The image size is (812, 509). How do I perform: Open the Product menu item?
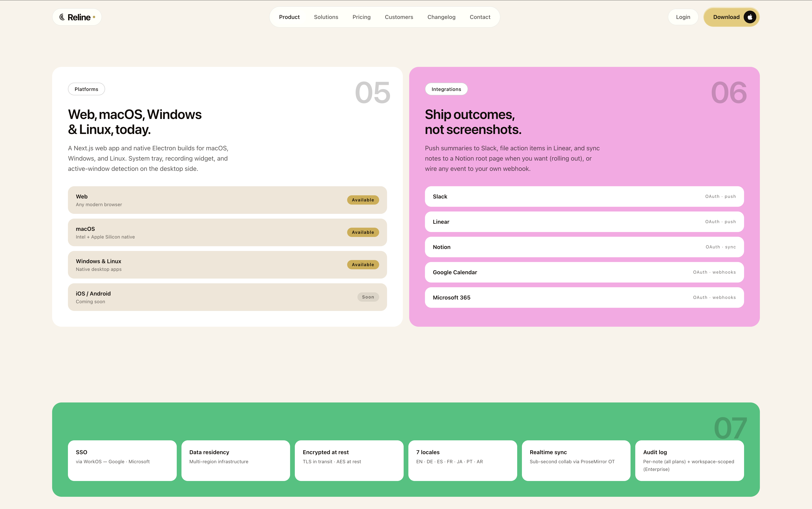(x=289, y=17)
